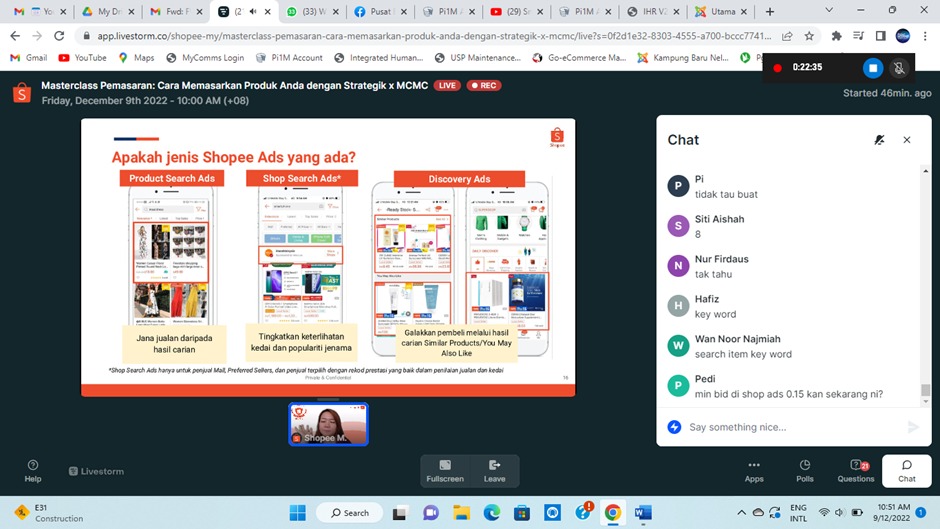The height and width of the screenshot is (529, 940).
Task: Open the Questions panel
Action: click(855, 470)
